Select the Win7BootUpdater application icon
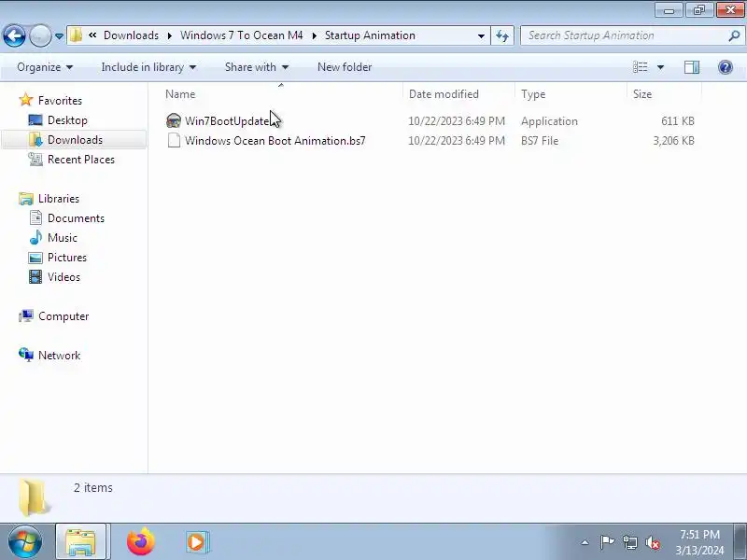Viewport: 747px width, 560px height. tap(174, 121)
